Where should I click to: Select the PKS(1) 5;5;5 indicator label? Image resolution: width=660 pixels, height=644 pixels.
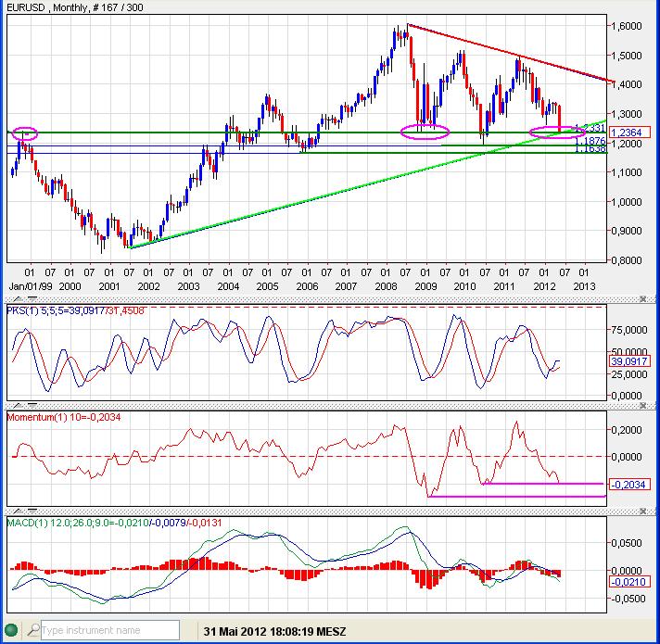point(76,310)
